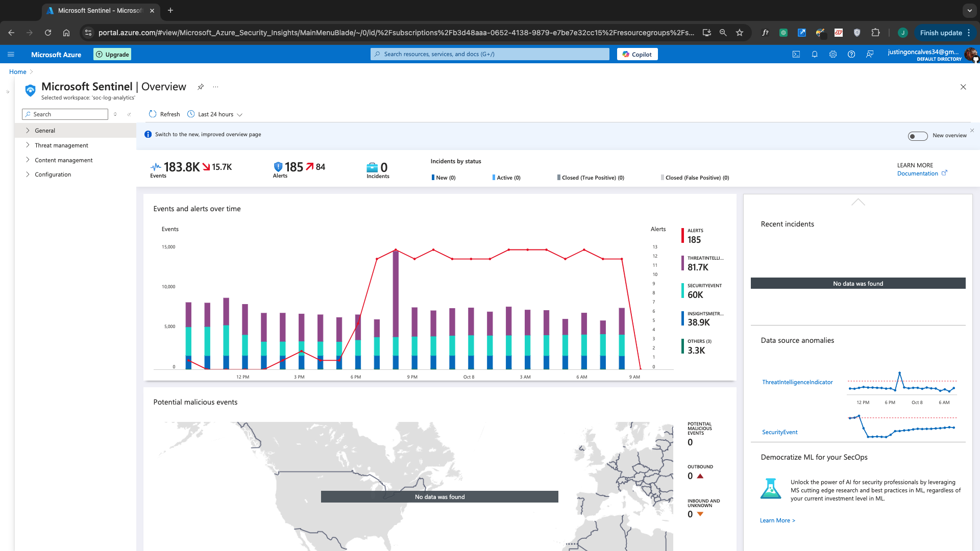
Task: Toggle the menu expand/collapse-all arrows by Search
Action: click(115, 114)
